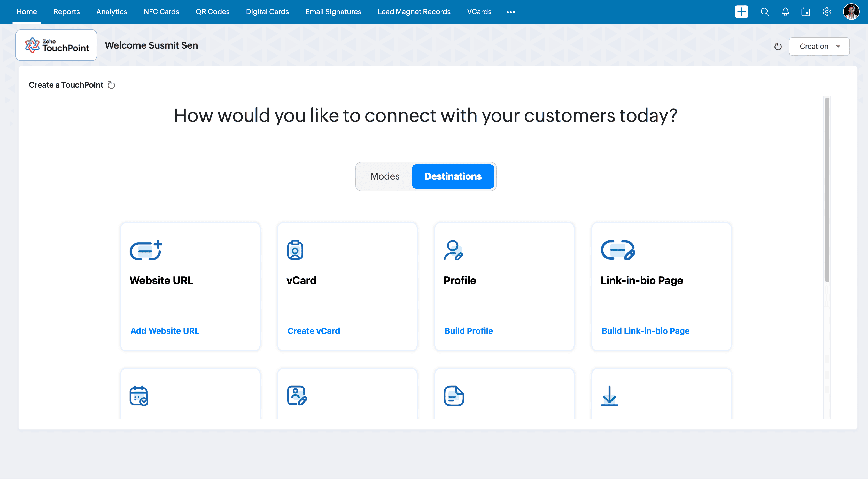The image size is (868, 479).
Task: Click the Build Link-in-bio Page link
Action: (645, 331)
